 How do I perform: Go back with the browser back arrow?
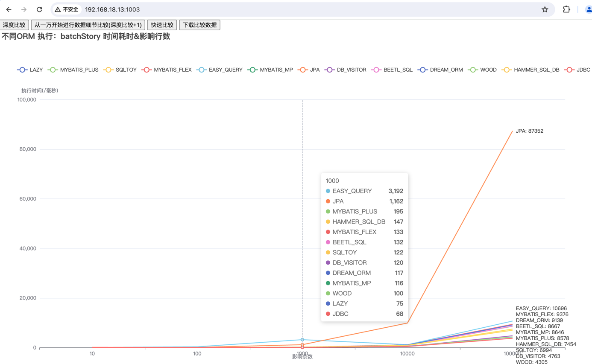coord(9,9)
